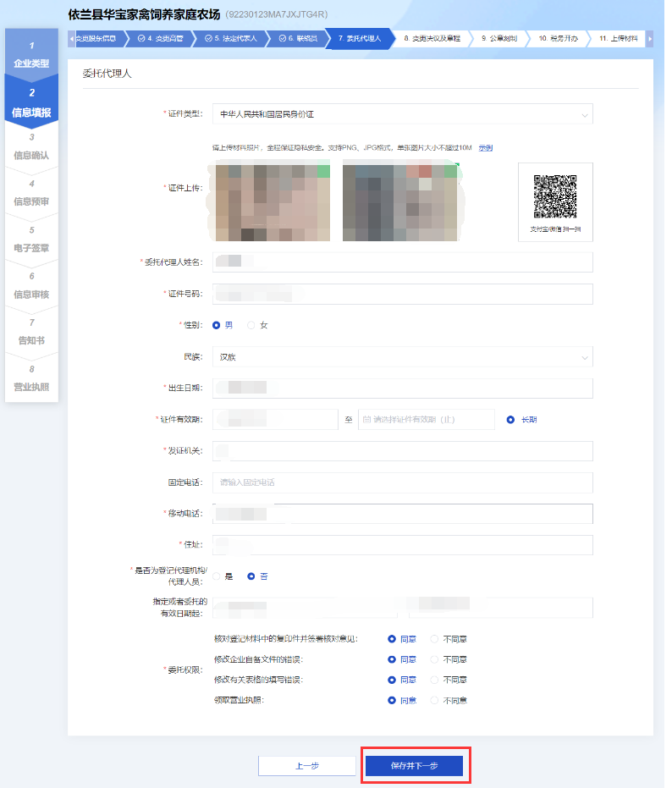Viewport: 672px width, 788px height.
Task: Open sidebar step 3 信息确认
Action: (x=31, y=146)
